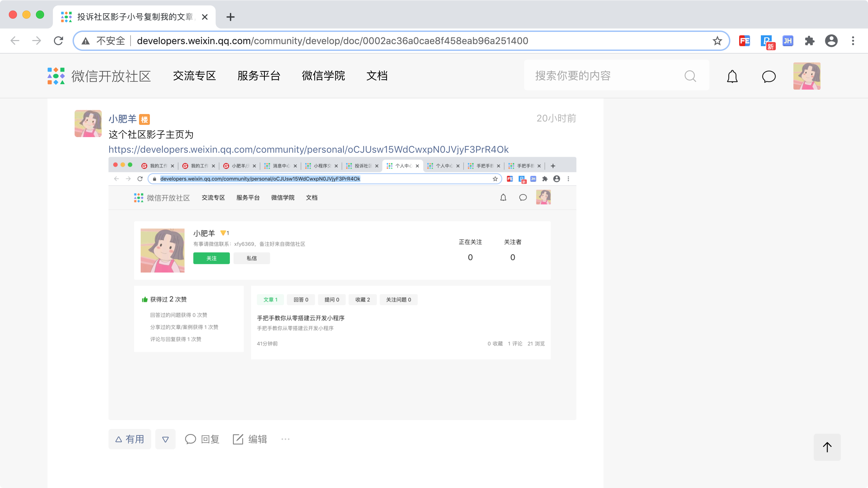Go to the 服务平台 navigation item
The width and height of the screenshot is (868, 488).
(x=259, y=76)
